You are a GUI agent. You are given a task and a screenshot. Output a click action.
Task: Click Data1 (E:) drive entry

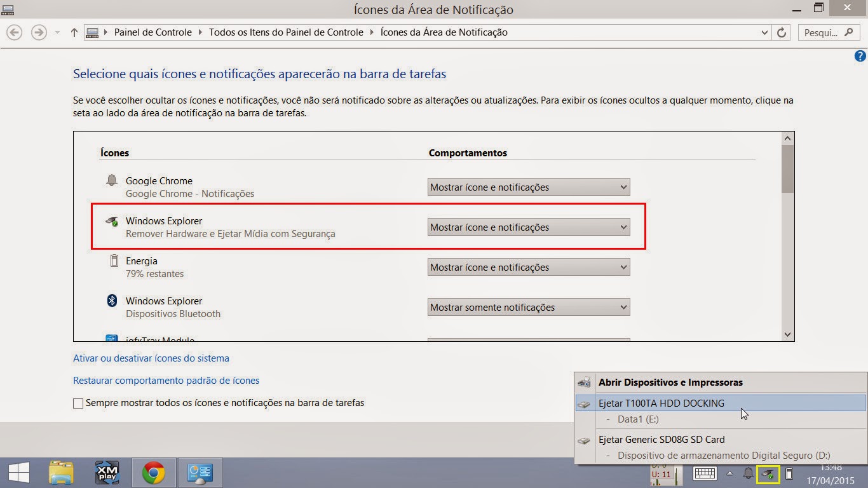[x=638, y=419]
